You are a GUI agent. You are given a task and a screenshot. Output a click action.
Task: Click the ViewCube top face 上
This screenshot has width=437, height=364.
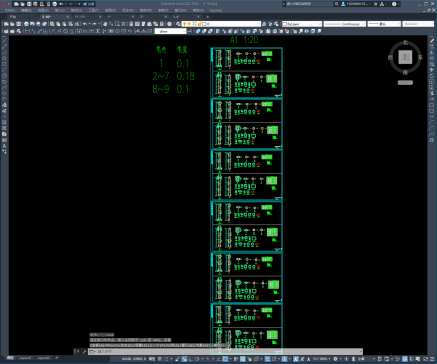[x=405, y=57]
